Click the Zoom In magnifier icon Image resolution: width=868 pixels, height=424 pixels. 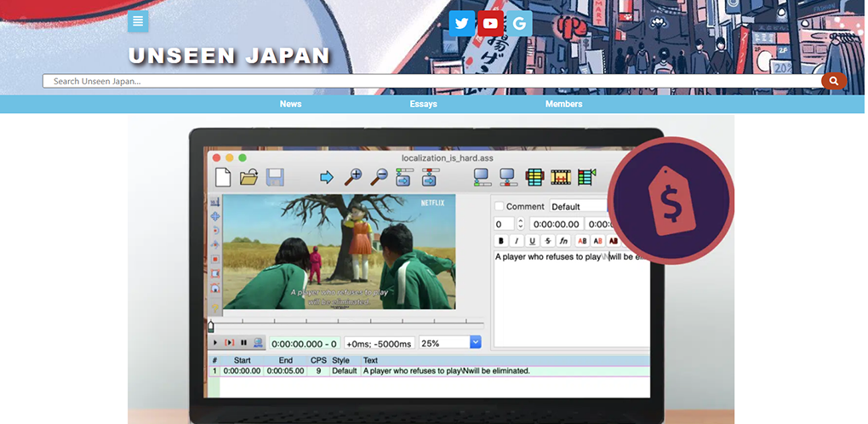click(352, 177)
